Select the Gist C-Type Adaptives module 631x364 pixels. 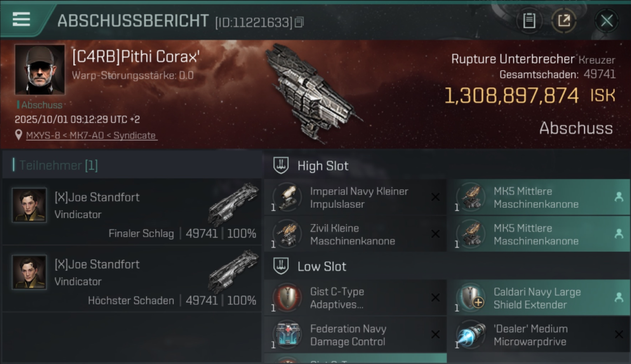pyautogui.click(x=355, y=298)
